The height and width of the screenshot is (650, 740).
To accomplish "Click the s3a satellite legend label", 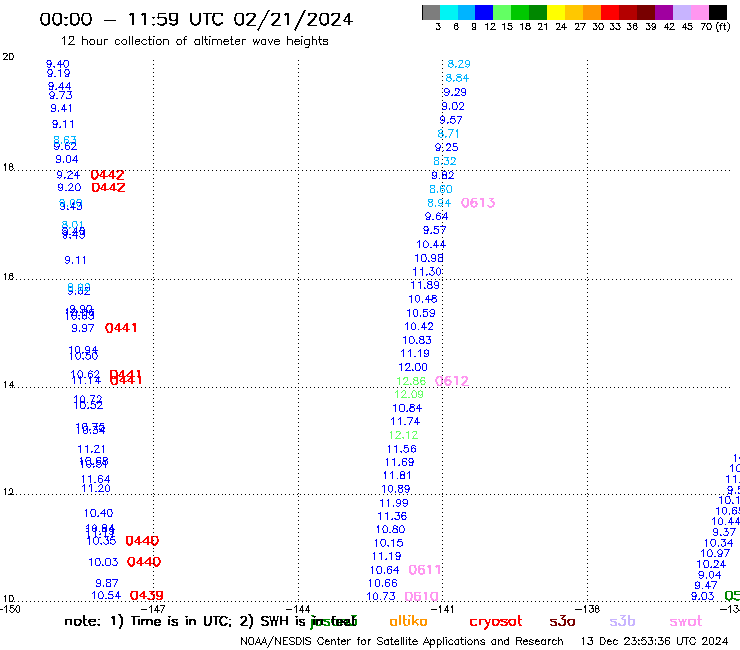I will [562, 621].
